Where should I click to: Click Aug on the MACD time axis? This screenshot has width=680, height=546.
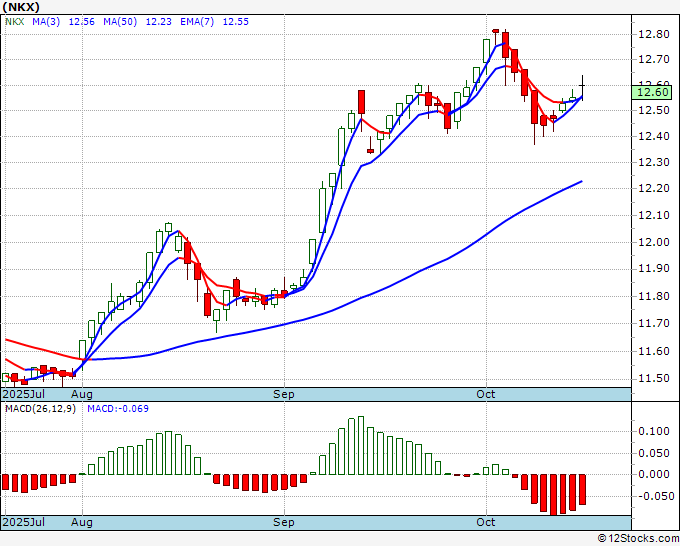point(82,522)
